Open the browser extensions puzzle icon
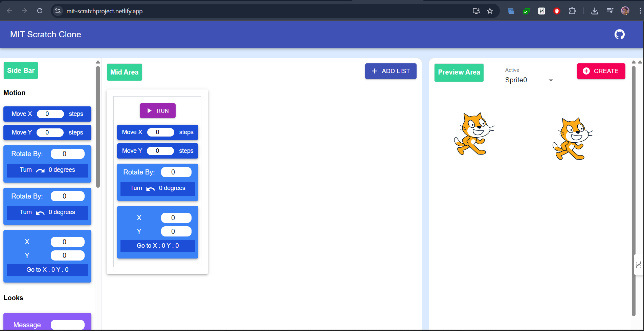Viewport: 644px width, 331px height. tap(572, 11)
